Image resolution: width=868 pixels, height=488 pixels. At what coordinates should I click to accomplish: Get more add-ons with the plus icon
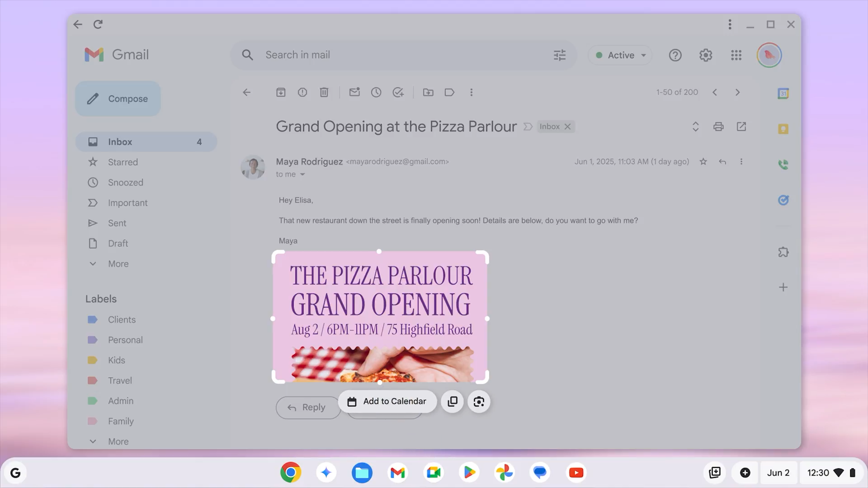(x=783, y=287)
